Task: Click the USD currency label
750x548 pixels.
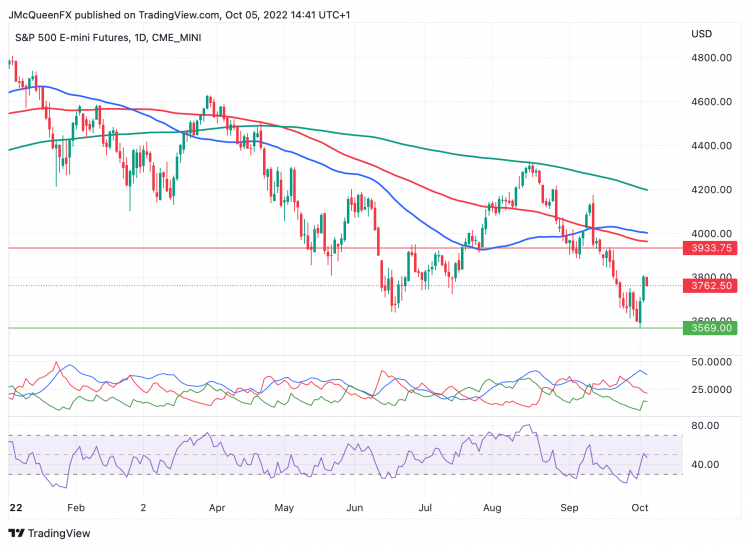Action: click(701, 34)
